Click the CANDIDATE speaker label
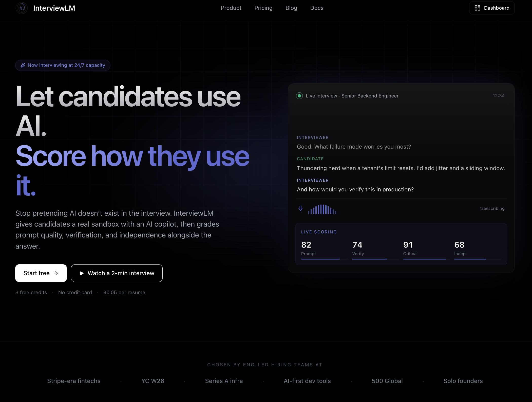 pyautogui.click(x=310, y=159)
